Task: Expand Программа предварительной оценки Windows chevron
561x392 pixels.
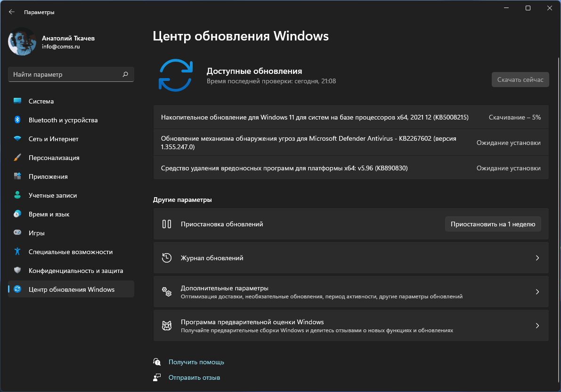Action: tap(537, 325)
